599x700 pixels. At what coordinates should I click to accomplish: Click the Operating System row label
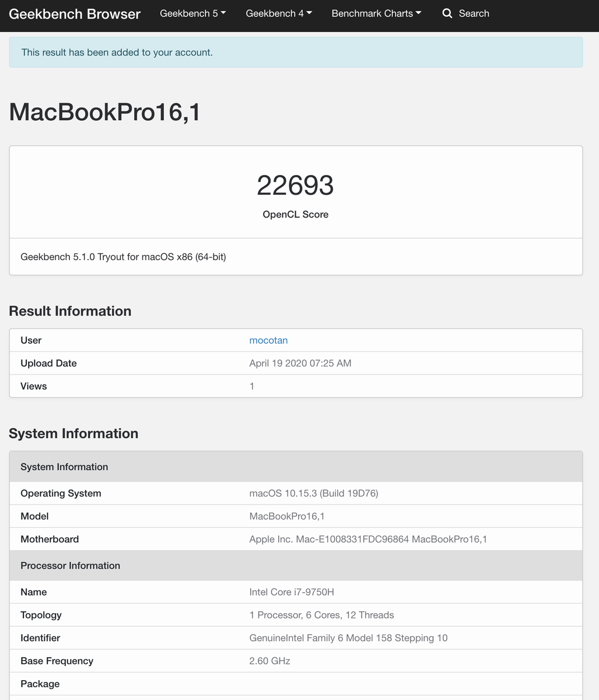click(61, 494)
